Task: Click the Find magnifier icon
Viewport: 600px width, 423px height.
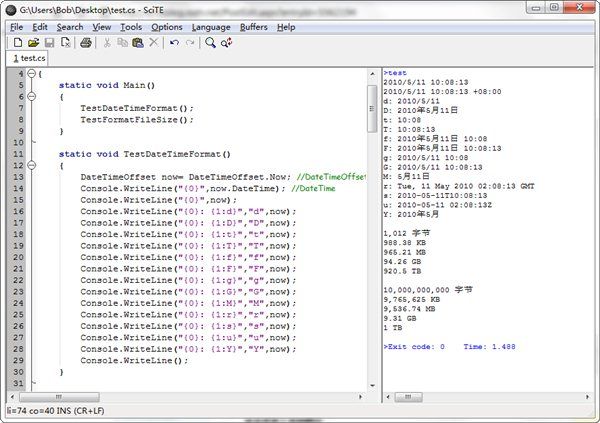Action: pyautogui.click(x=210, y=42)
